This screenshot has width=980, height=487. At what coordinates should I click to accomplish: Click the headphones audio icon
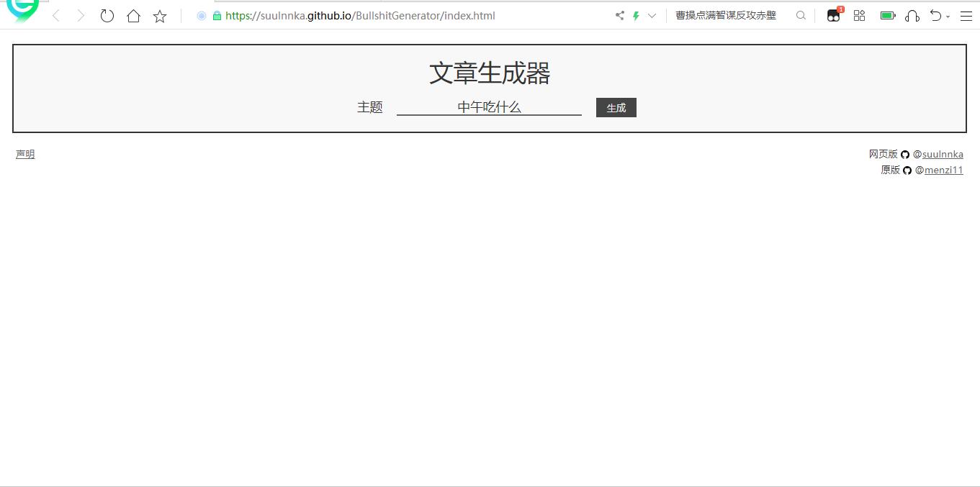point(912,15)
